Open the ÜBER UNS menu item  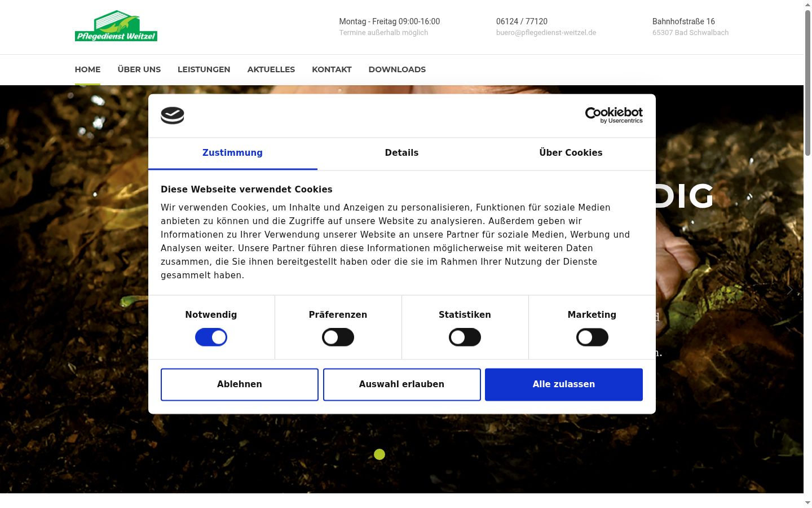pyautogui.click(x=139, y=69)
